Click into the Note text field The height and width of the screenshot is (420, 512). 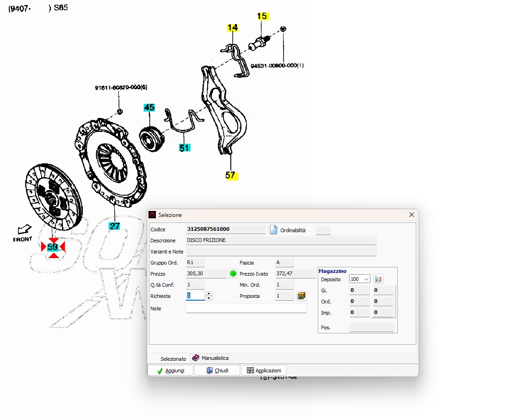pos(246,309)
